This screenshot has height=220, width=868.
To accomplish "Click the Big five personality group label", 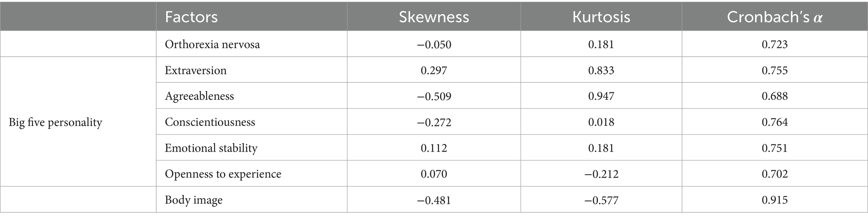I will [x=55, y=123].
